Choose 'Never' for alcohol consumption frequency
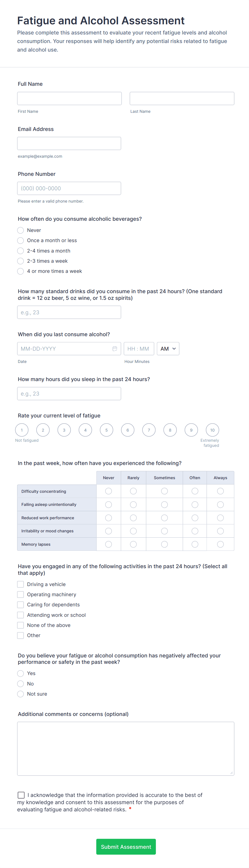The image size is (249, 868). (21, 230)
